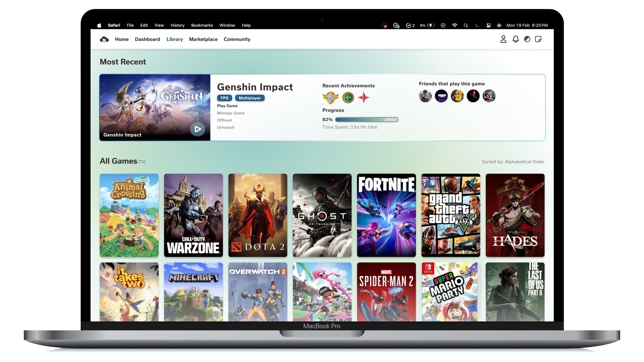Image resolution: width=644 pixels, height=362 pixels.
Task: Go to the Dashboard tab
Action: click(x=147, y=39)
